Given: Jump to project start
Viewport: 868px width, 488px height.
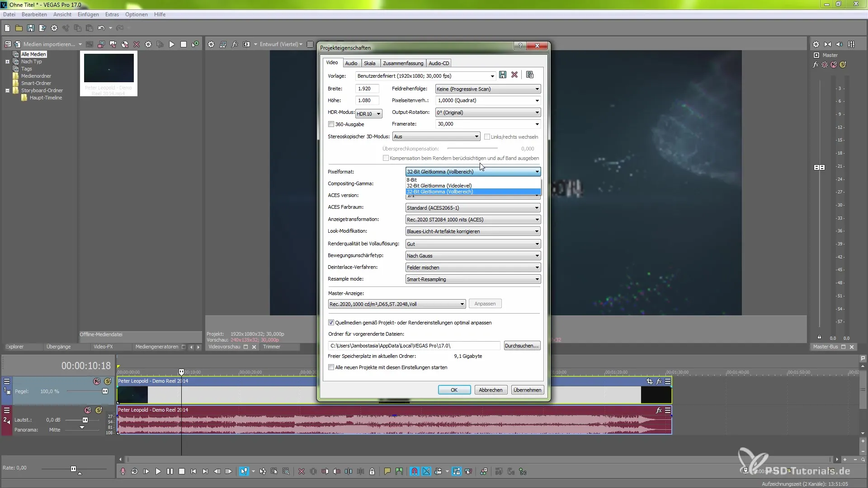Looking at the screenshot, I should [x=193, y=471].
